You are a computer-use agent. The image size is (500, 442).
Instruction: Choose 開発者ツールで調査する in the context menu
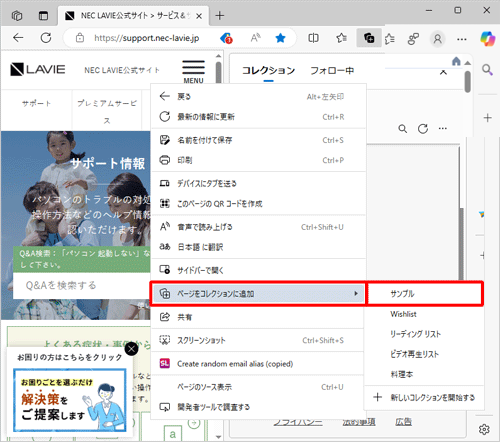pos(258,407)
